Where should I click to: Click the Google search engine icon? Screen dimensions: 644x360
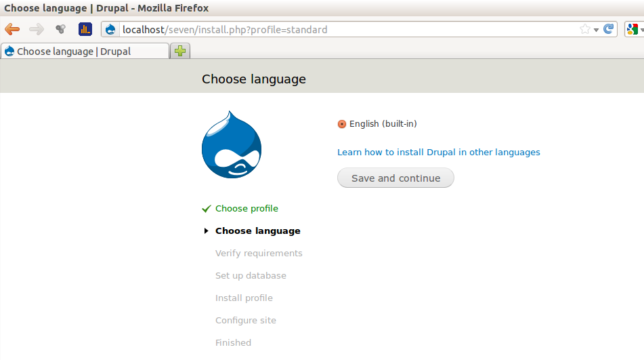[632, 29]
